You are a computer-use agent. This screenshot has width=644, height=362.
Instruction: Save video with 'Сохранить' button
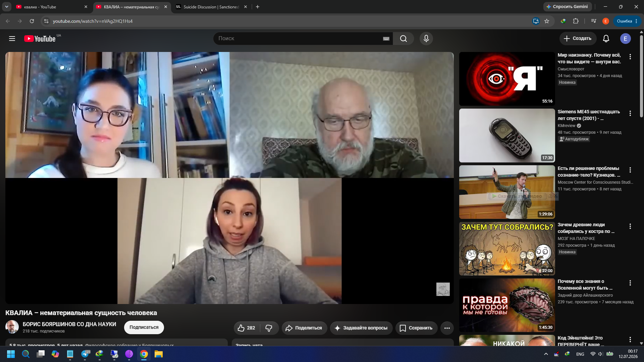pyautogui.click(x=416, y=328)
